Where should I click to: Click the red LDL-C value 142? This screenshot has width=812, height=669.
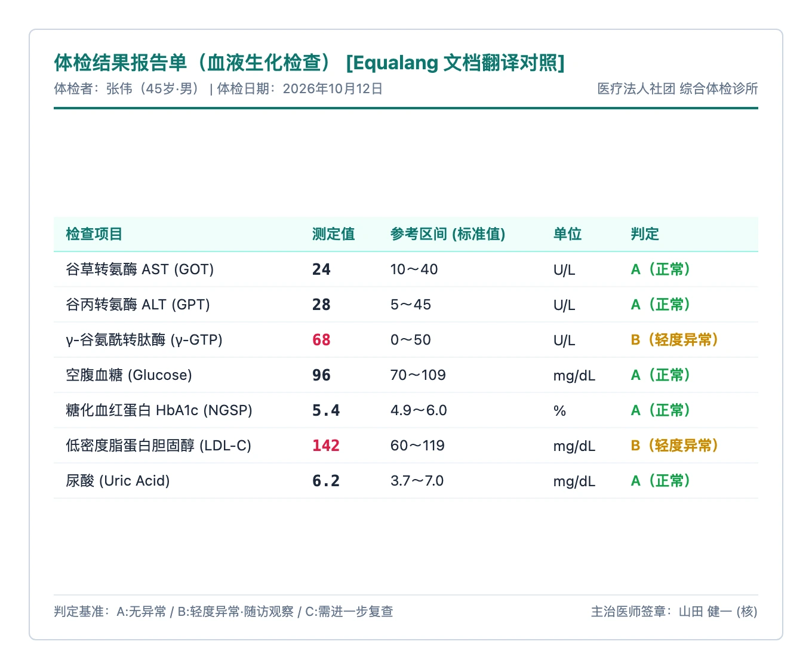click(x=326, y=446)
